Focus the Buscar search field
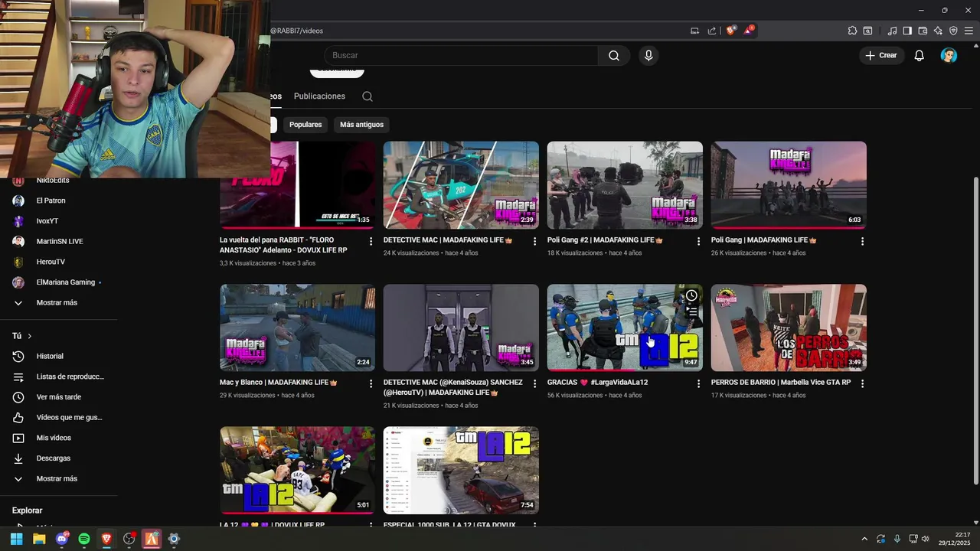 point(461,55)
